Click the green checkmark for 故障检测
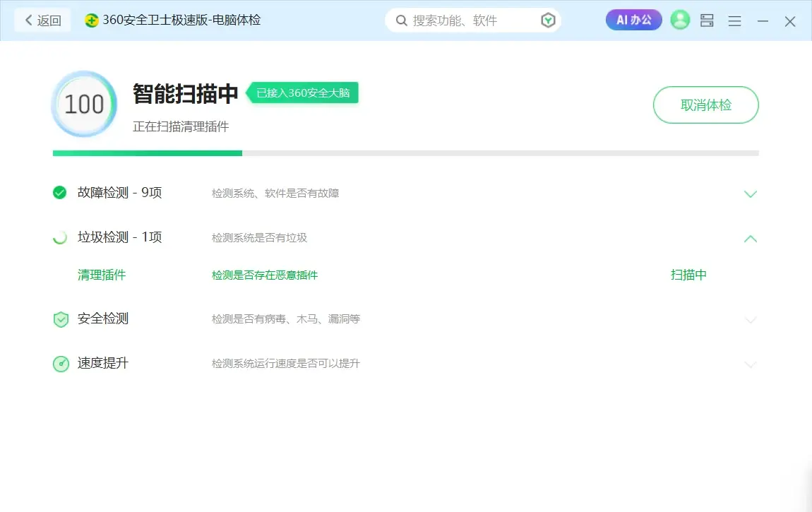 (x=59, y=193)
